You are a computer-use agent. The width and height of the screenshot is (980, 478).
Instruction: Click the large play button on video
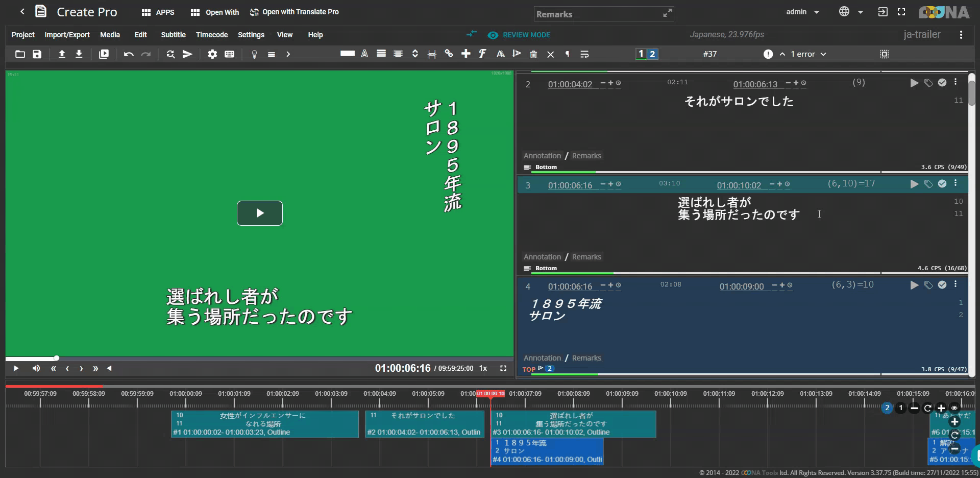pos(259,213)
